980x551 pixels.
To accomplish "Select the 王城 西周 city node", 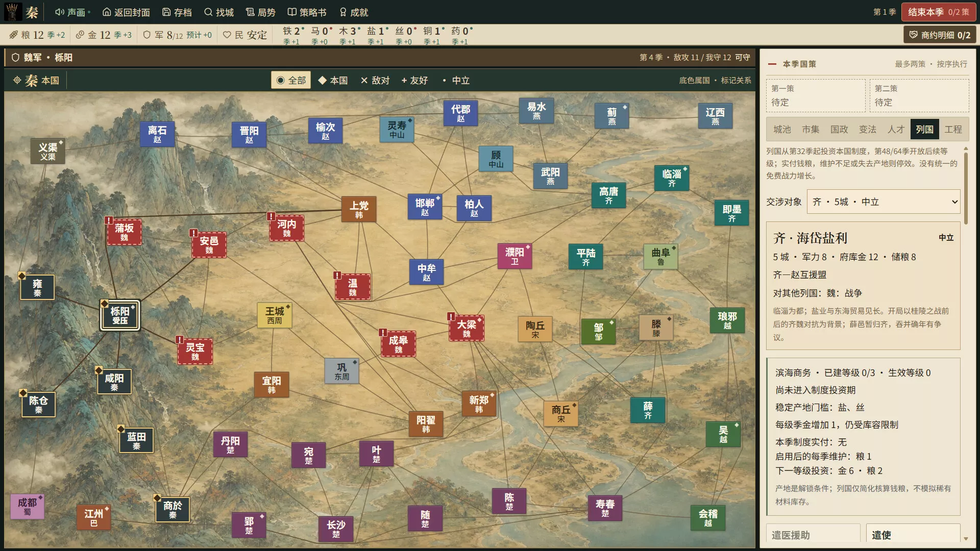I will 275,315.
